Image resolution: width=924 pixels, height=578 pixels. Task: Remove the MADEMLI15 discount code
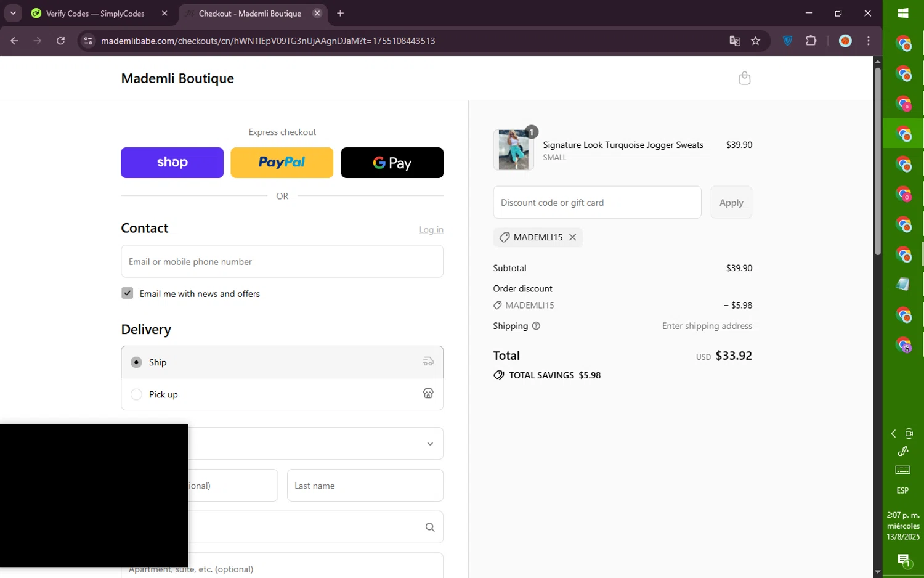coord(573,237)
